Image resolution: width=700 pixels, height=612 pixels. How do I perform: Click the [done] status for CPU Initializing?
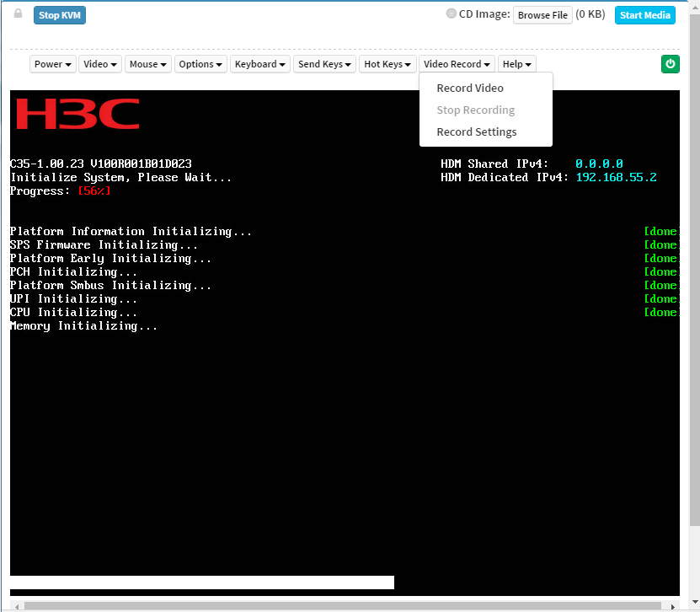(x=661, y=312)
